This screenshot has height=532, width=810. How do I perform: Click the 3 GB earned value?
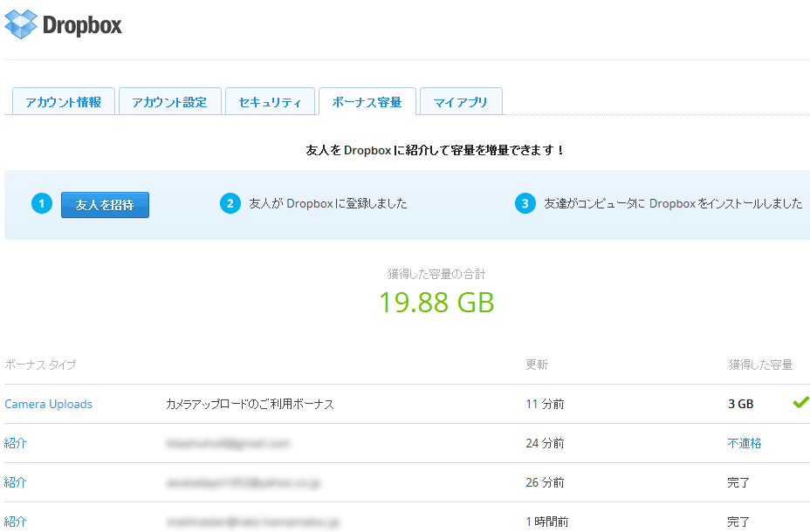point(741,404)
